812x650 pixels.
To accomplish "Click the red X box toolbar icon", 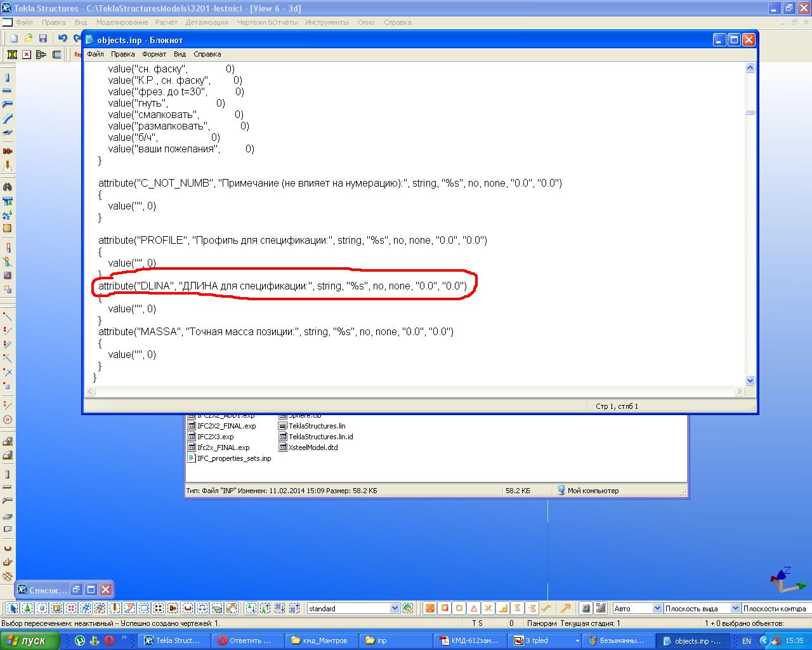I will click(27, 55).
